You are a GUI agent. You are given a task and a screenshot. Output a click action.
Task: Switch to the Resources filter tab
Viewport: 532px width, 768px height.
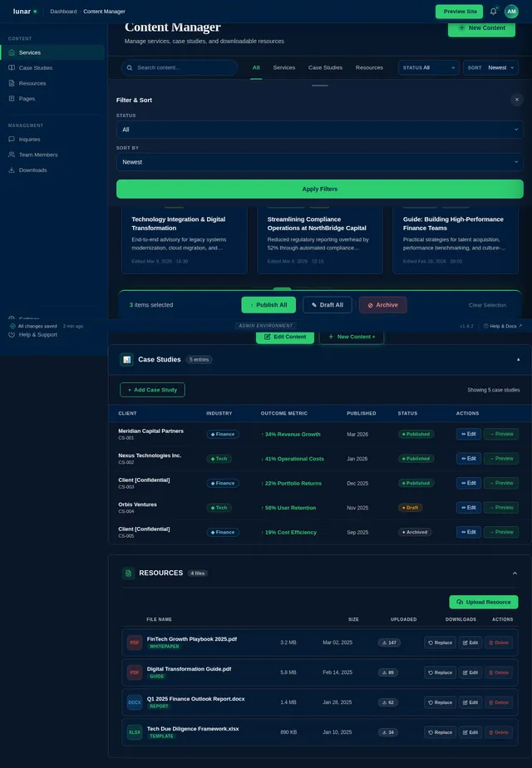pos(369,68)
